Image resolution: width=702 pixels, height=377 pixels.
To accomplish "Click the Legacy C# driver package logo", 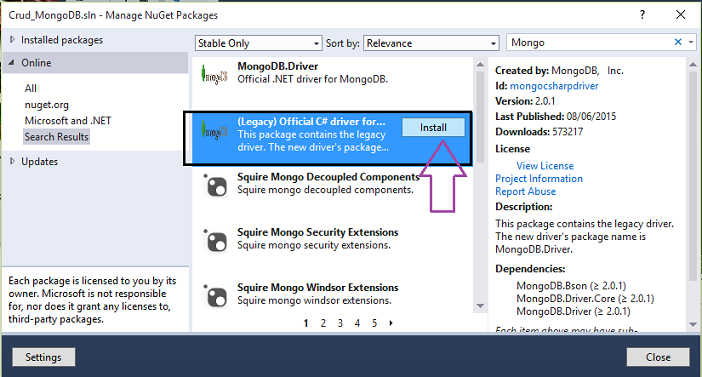I will coord(214,131).
